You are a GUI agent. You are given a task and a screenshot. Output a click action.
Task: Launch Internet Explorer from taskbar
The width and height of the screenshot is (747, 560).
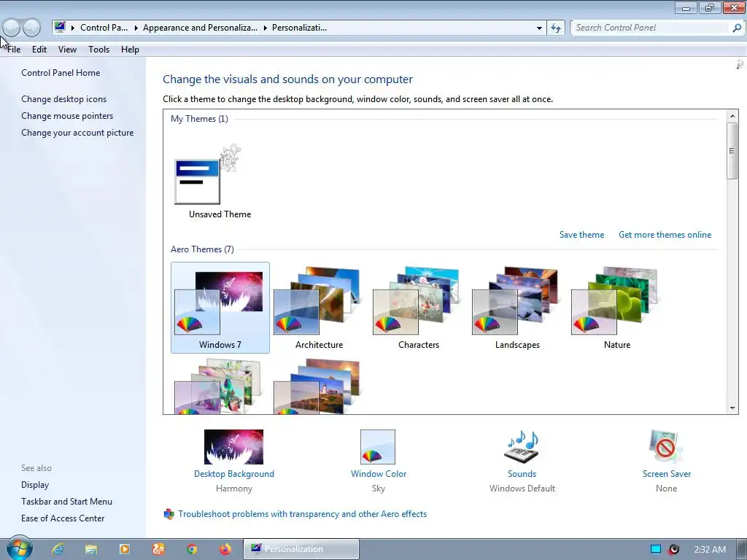point(58,549)
